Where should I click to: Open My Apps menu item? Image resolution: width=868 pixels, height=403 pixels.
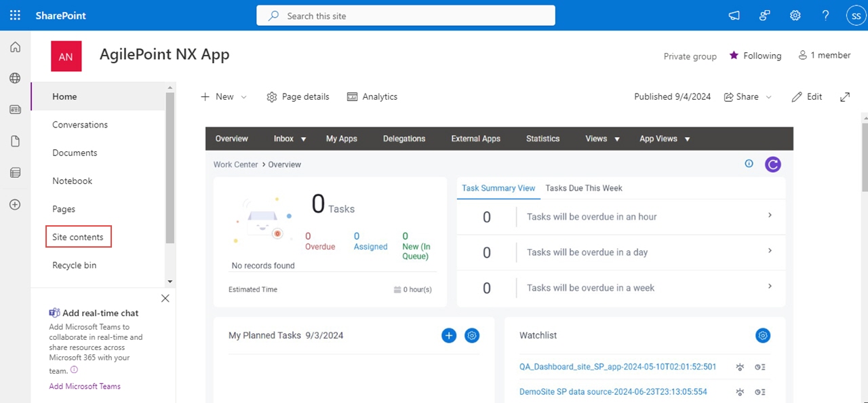[x=342, y=138]
